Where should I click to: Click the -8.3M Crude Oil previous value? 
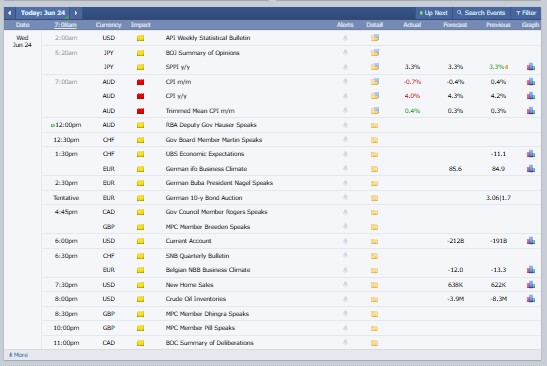[498, 299]
